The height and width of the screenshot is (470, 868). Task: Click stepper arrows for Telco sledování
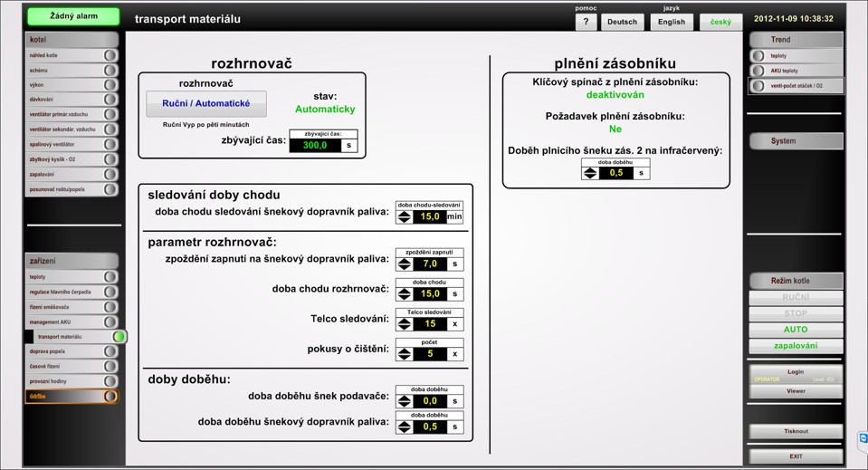tap(405, 324)
